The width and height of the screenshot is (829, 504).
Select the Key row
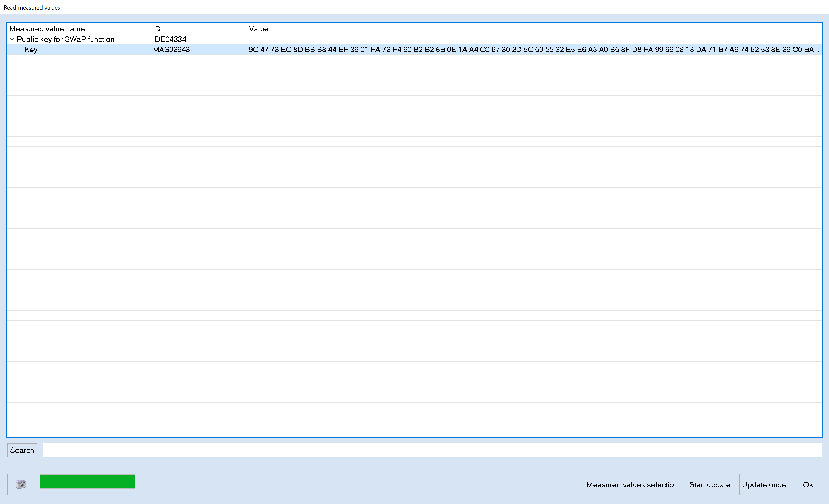[x=31, y=50]
